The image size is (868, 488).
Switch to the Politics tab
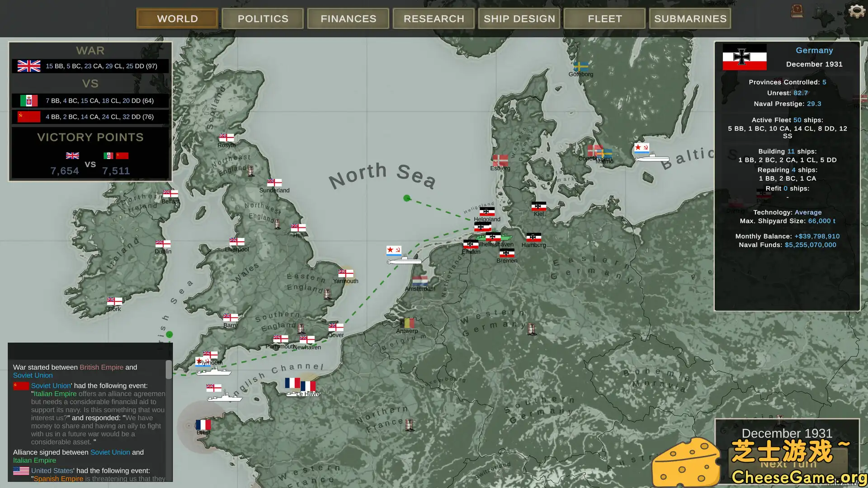click(263, 19)
